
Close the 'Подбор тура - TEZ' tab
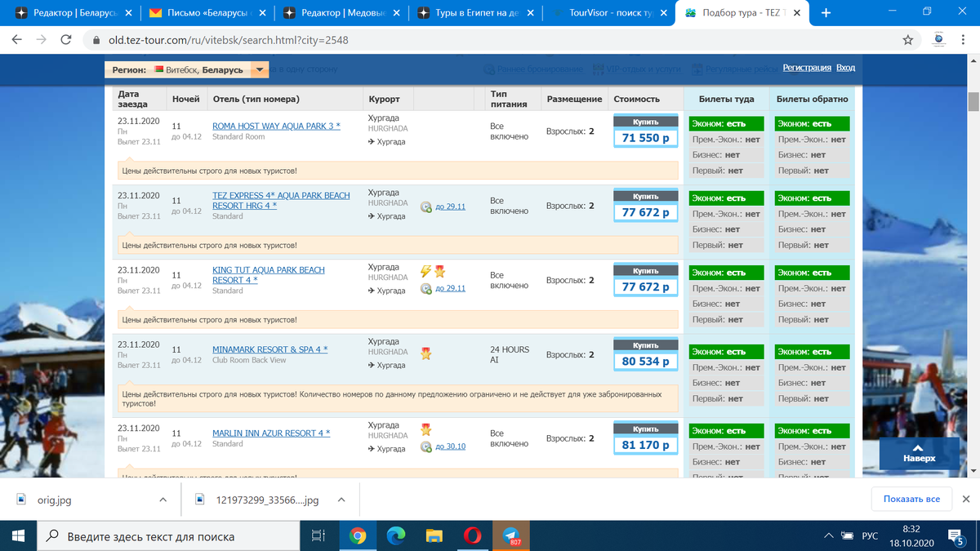tap(797, 14)
